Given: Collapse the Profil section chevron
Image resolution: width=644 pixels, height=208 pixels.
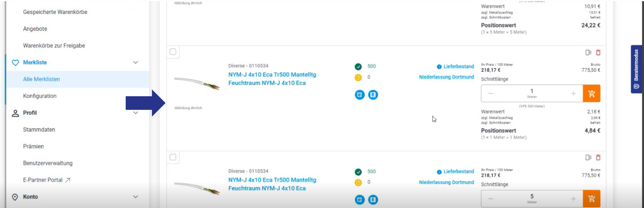Looking at the screenshot, I should coord(136,113).
